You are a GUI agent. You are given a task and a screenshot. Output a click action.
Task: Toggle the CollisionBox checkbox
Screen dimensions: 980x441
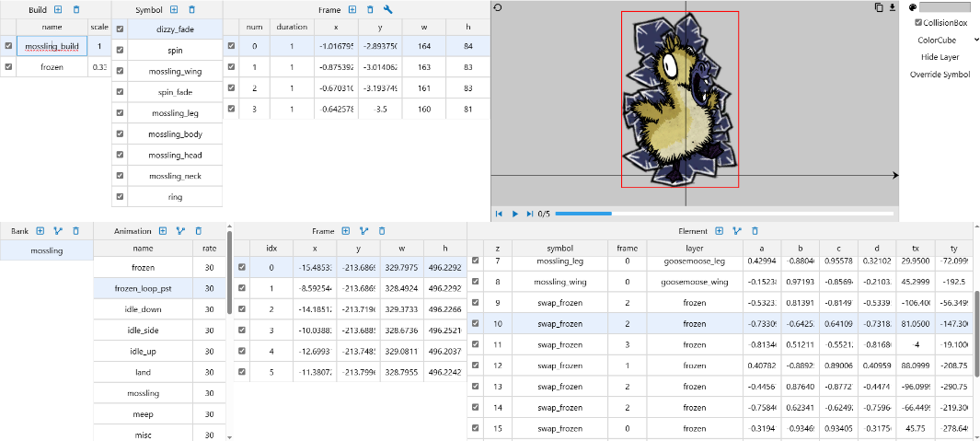pos(918,23)
